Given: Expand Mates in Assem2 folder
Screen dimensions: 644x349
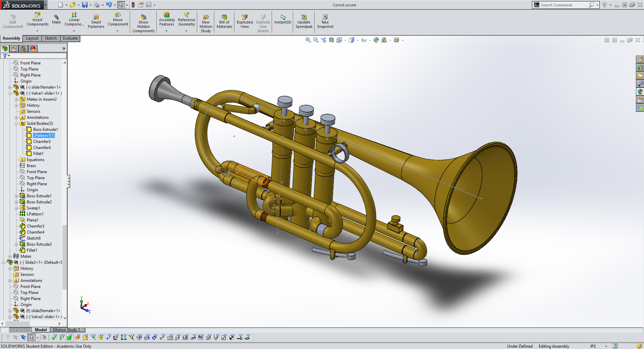Looking at the screenshot, I should click(x=16, y=99).
